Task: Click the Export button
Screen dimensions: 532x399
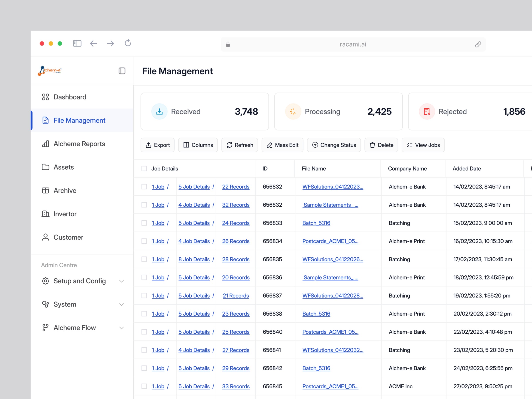Action: click(x=158, y=145)
